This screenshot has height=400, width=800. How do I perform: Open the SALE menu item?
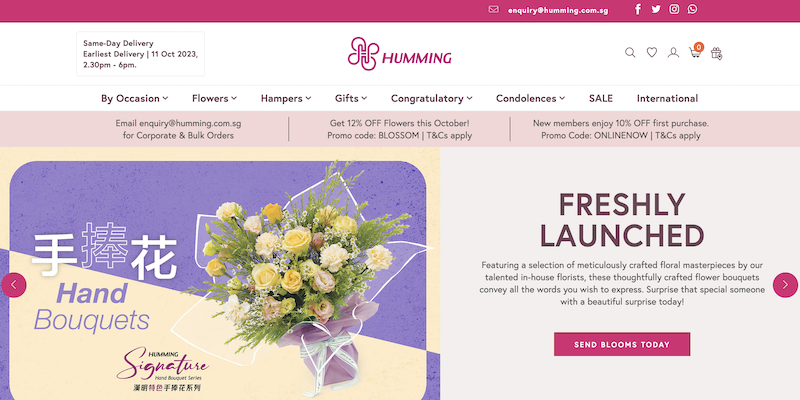pos(601,98)
